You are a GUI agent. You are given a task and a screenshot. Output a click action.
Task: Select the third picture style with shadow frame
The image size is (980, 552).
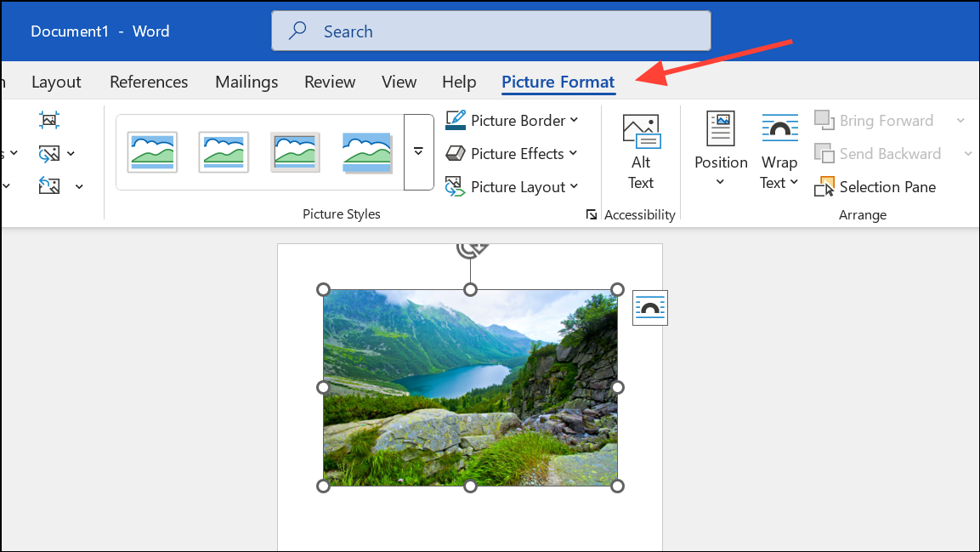294,151
